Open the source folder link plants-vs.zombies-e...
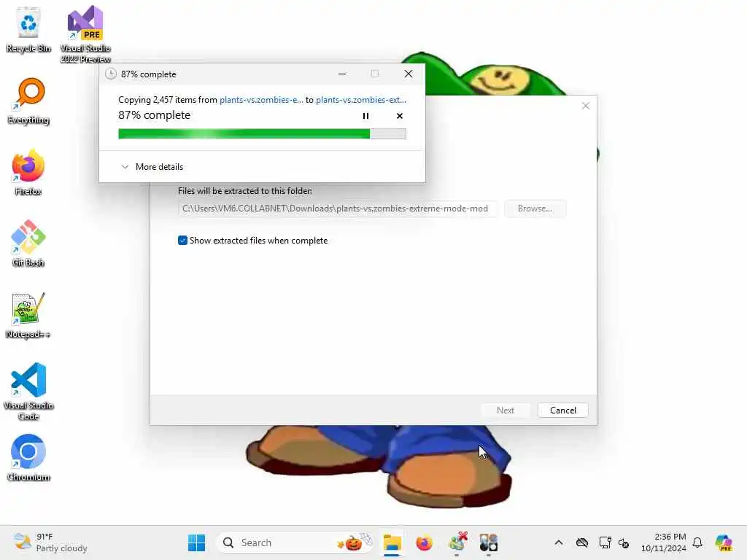Image resolution: width=747 pixels, height=560 pixels. [x=261, y=99]
